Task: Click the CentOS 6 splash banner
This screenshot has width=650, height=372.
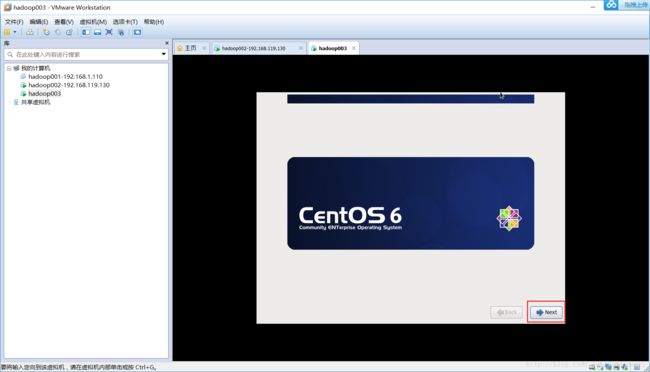Action: point(410,203)
